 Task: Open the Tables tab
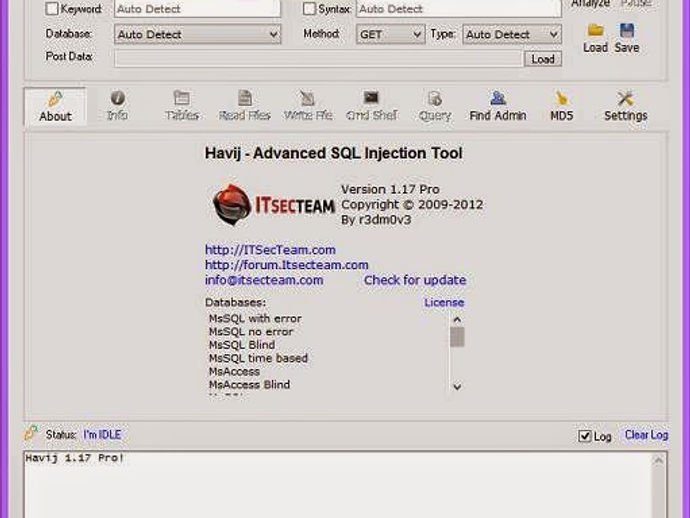[182, 106]
